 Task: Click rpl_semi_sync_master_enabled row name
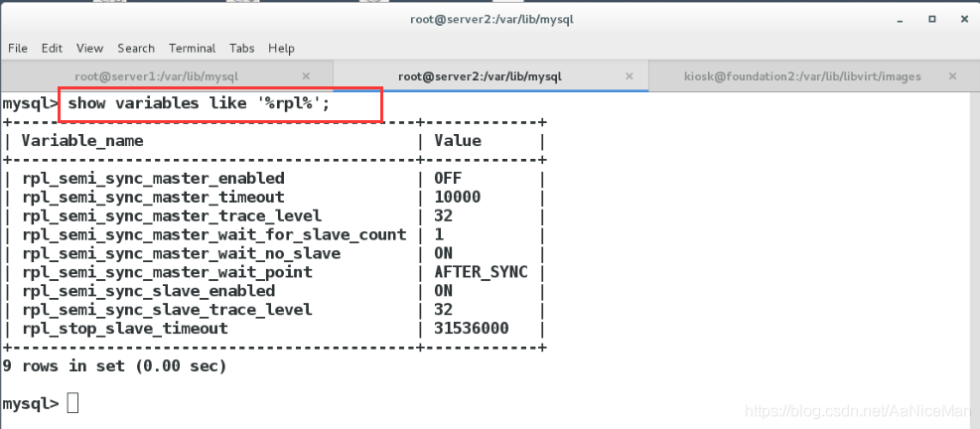(x=153, y=178)
